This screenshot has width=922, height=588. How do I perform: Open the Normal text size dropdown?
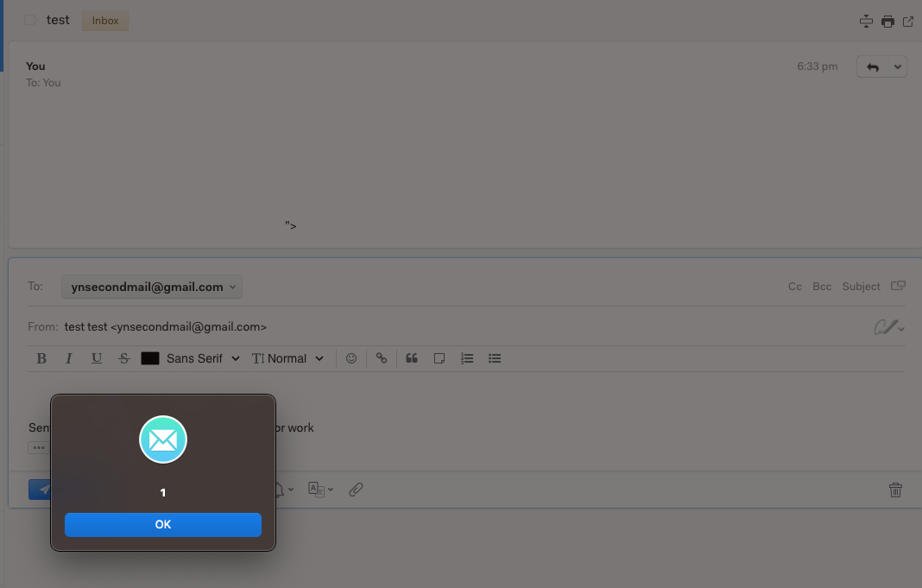287,358
